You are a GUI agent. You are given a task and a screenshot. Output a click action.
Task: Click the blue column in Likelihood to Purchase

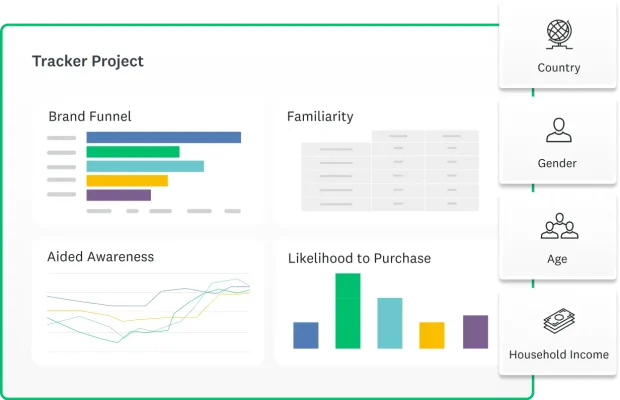pyautogui.click(x=306, y=335)
